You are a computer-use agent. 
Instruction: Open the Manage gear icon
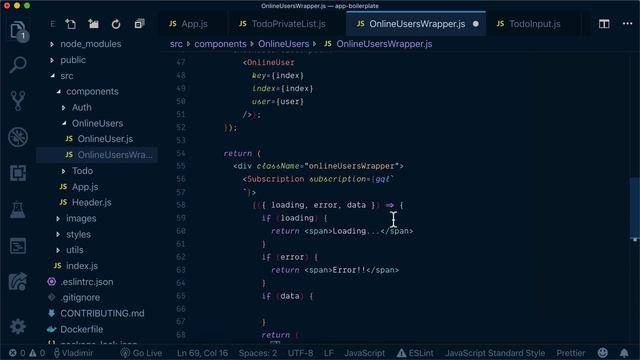pyautogui.click(x=18, y=327)
